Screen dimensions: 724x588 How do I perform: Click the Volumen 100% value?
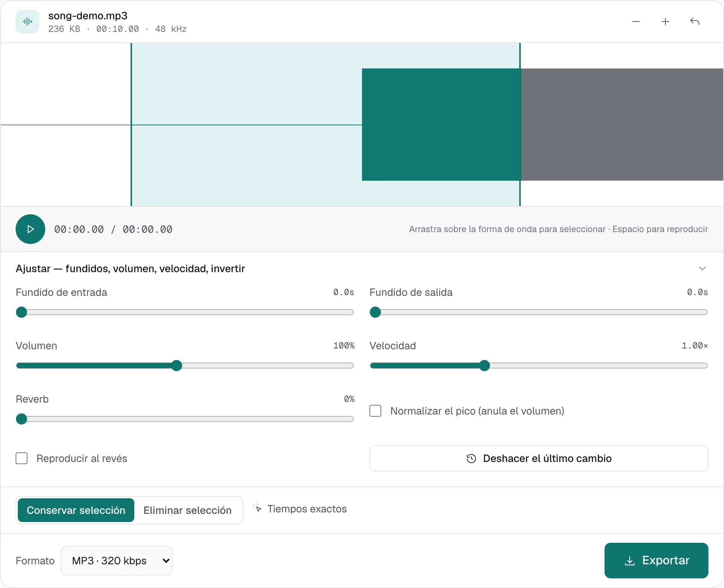click(344, 346)
